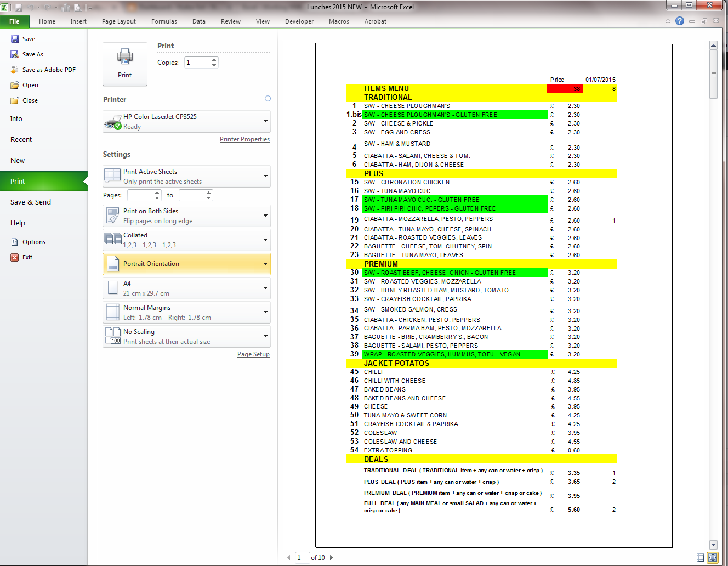The width and height of the screenshot is (728, 566).
Task: Click the Options icon
Action: (15, 242)
